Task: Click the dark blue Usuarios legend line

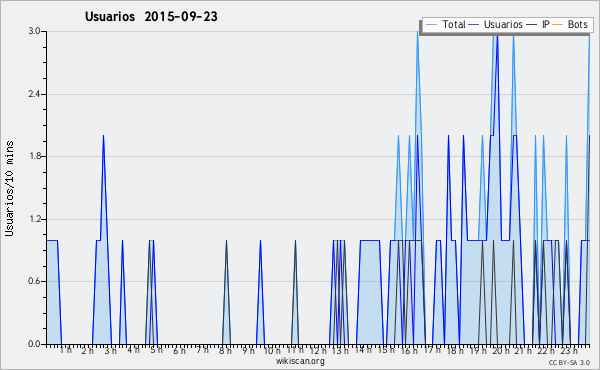Action: (x=474, y=25)
